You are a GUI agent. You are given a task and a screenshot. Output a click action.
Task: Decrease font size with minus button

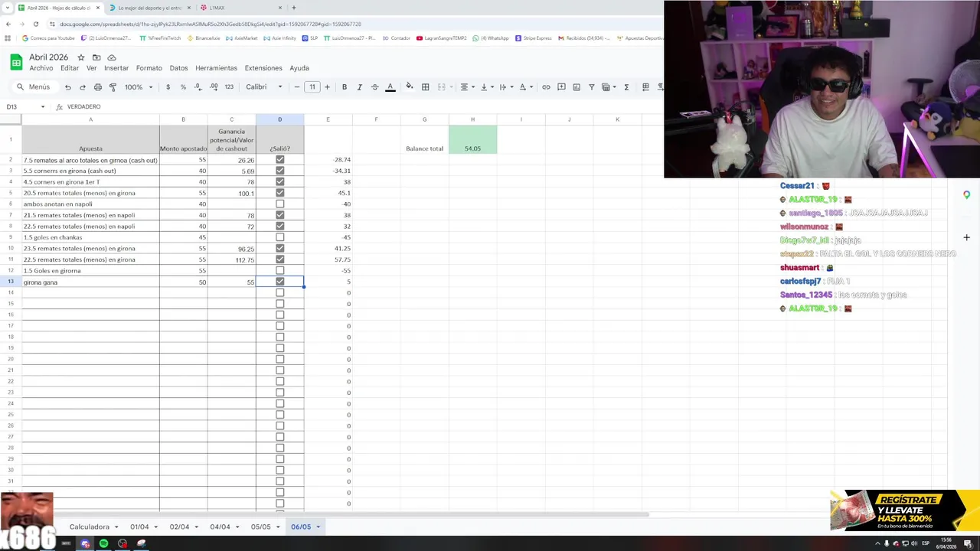coord(297,87)
